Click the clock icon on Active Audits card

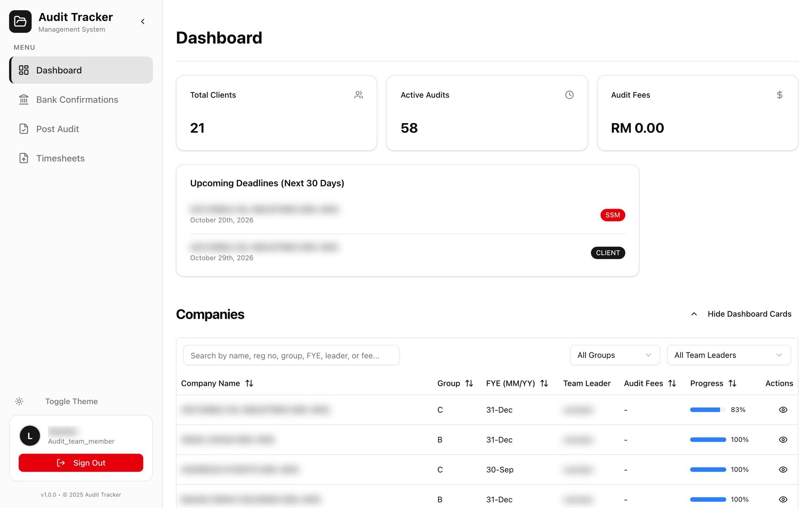point(569,95)
